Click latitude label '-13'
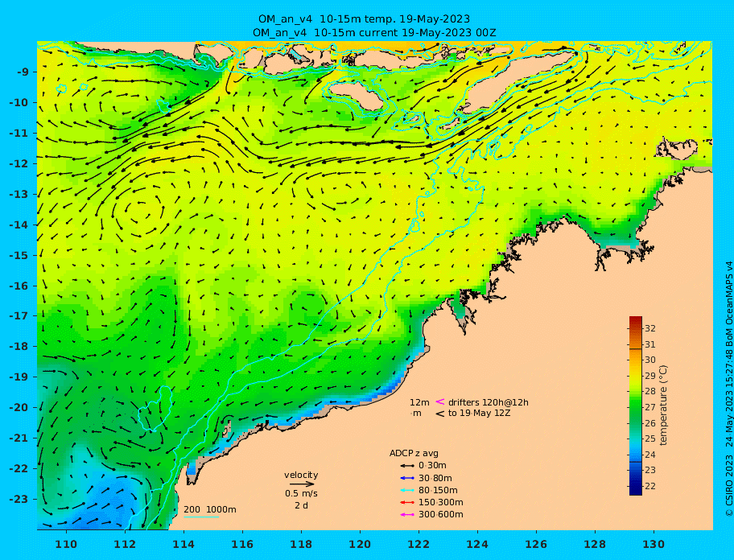Screen dimensions: 734x560 (x=20, y=194)
